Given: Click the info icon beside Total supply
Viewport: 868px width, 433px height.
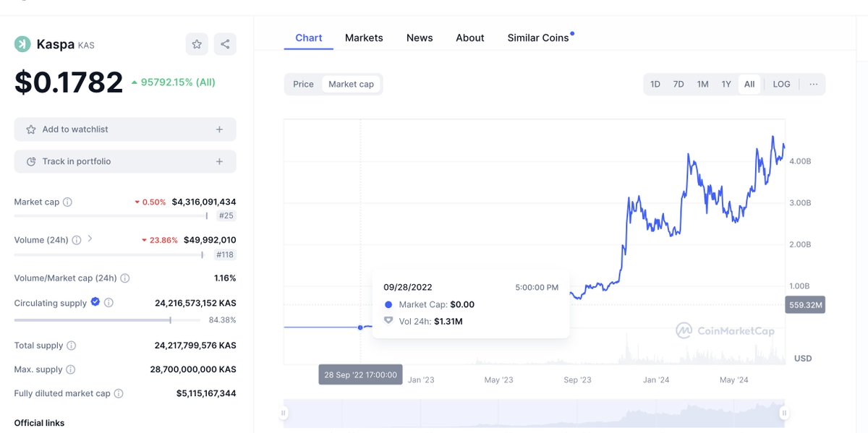Looking at the screenshot, I should tap(72, 346).
